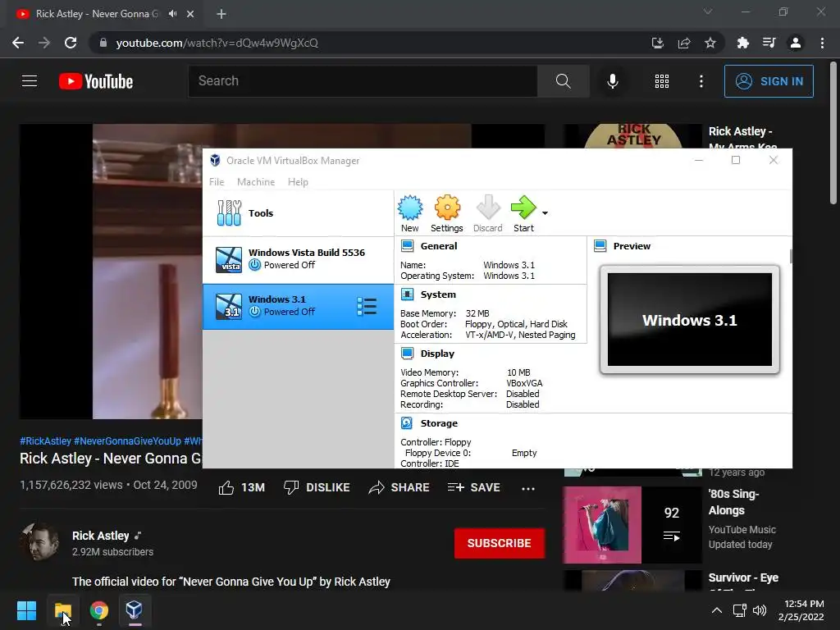Click the share page icon in address bar
Image resolution: width=840 pixels, height=630 pixels.
684,43
